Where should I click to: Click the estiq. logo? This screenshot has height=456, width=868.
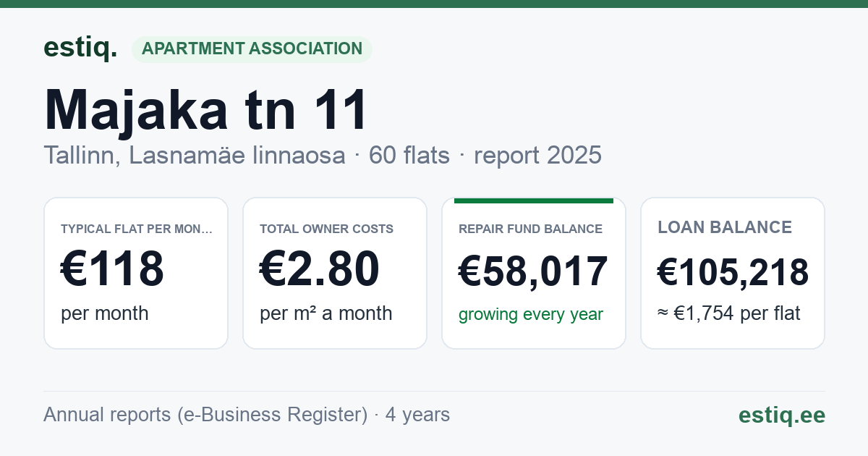pos(80,48)
